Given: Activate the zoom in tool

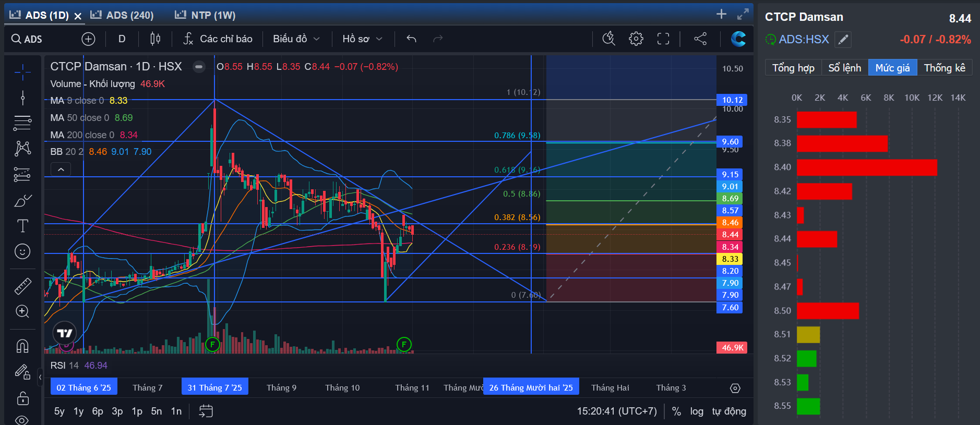Looking at the screenshot, I should click(x=22, y=311).
